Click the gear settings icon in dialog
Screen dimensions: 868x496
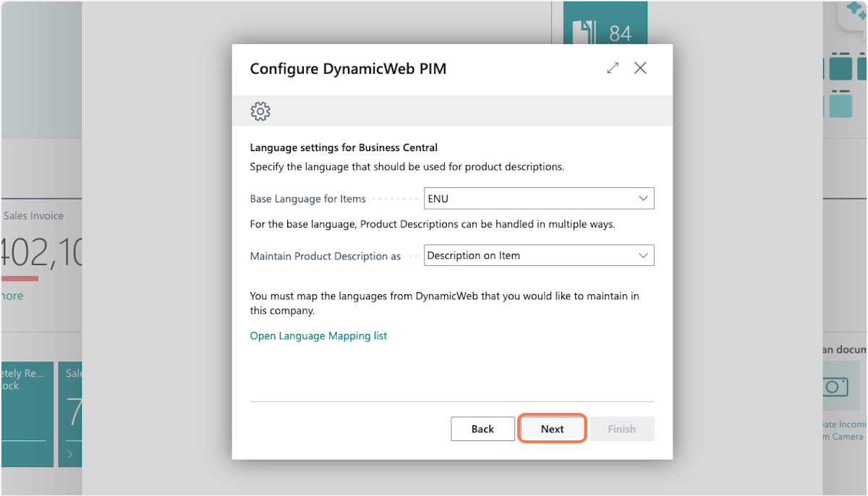[260, 111]
